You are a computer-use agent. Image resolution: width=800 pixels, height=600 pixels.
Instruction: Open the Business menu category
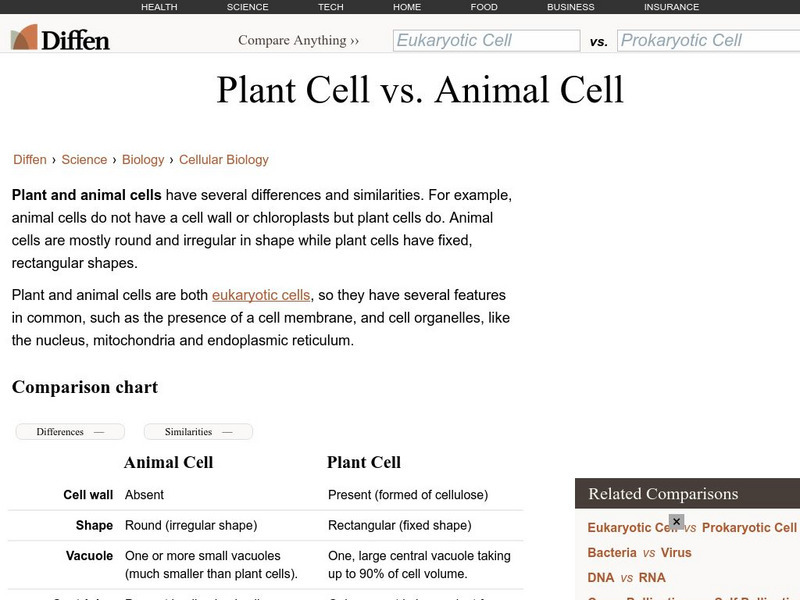pos(571,7)
